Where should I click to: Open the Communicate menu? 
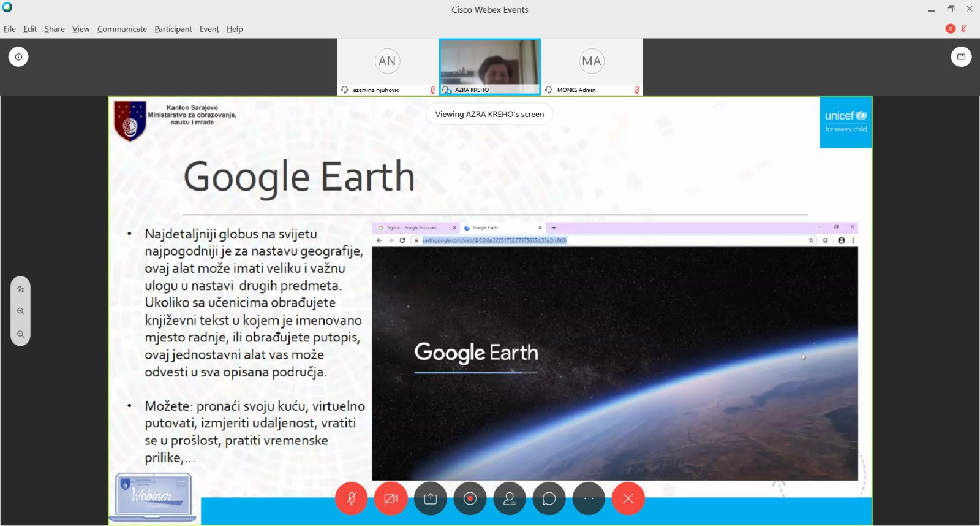122,29
